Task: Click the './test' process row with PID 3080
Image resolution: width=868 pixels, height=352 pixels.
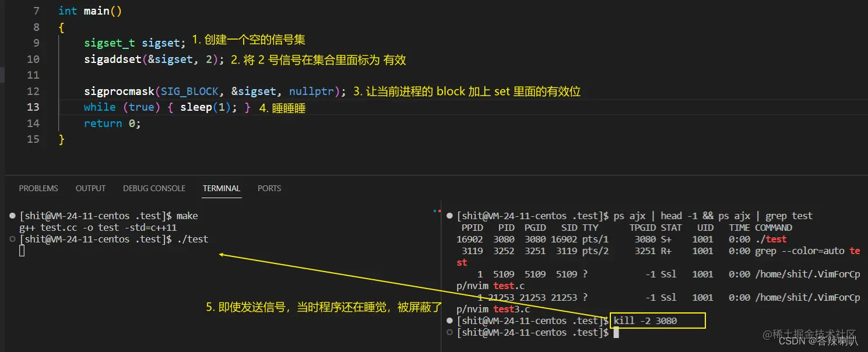Action: 622,239
